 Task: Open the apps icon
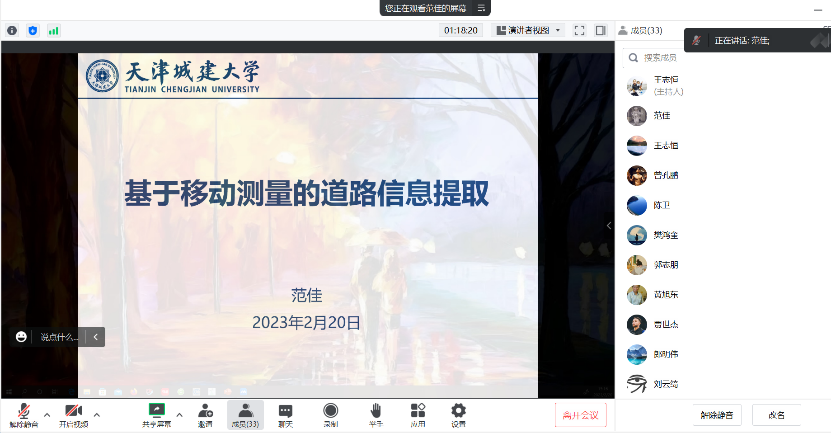click(418, 415)
